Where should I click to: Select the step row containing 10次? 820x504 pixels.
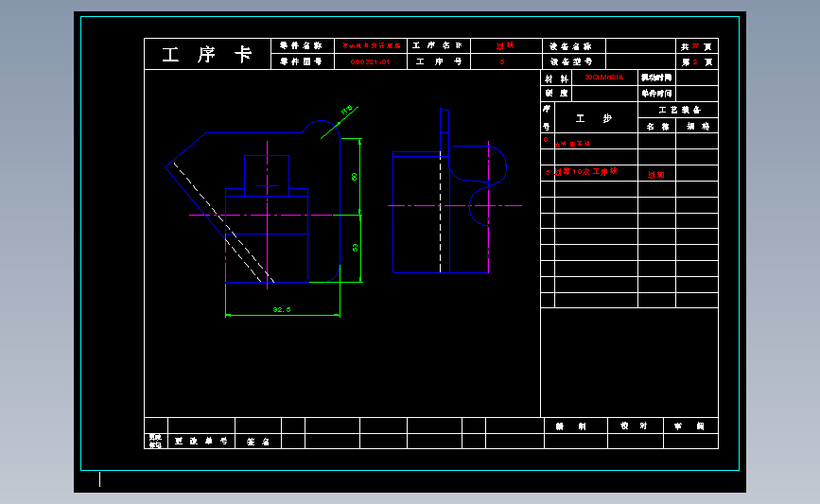(x=629, y=172)
